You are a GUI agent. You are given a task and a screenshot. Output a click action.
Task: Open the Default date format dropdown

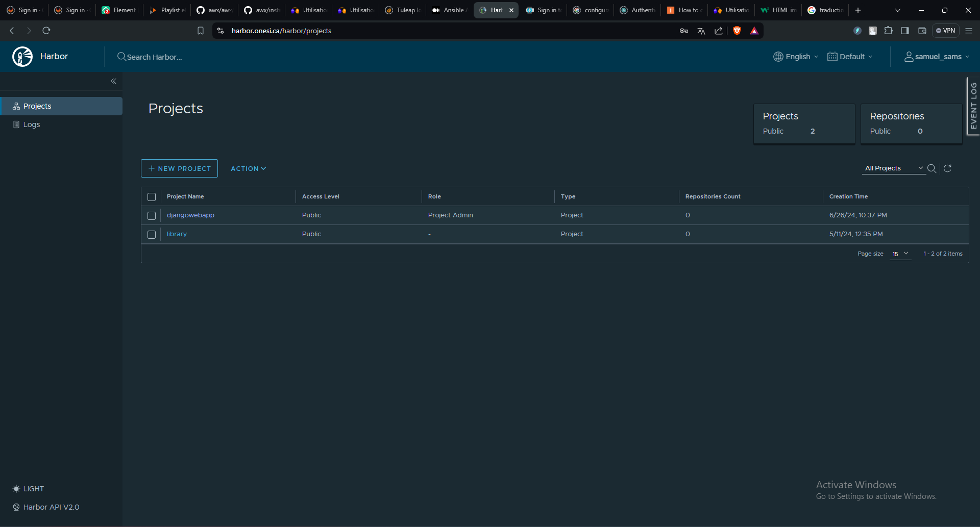tap(850, 57)
